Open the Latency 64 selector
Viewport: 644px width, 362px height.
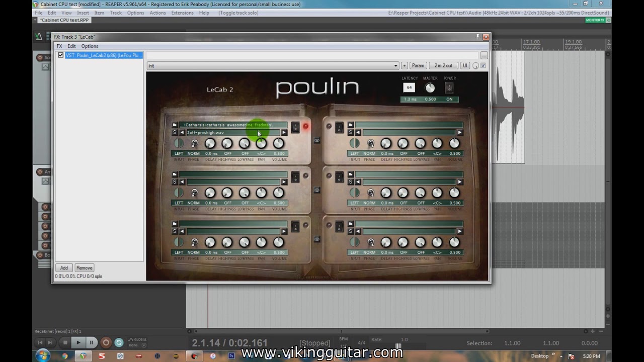[409, 87]
